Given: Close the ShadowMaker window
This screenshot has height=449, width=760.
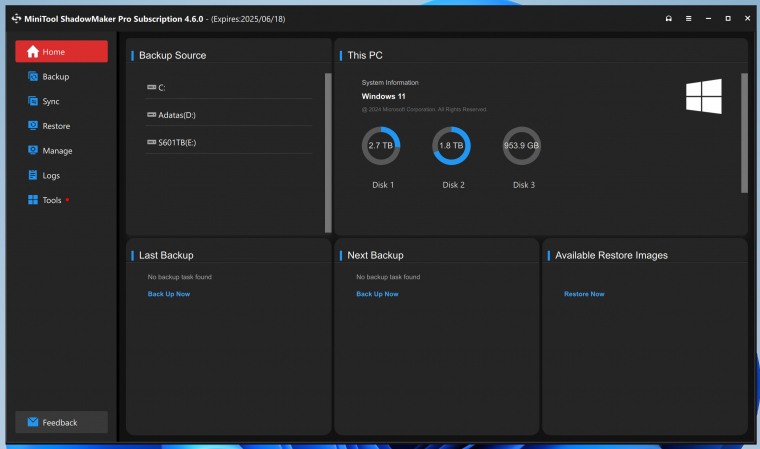Looking at the screenshot, I should pos(747,18).
